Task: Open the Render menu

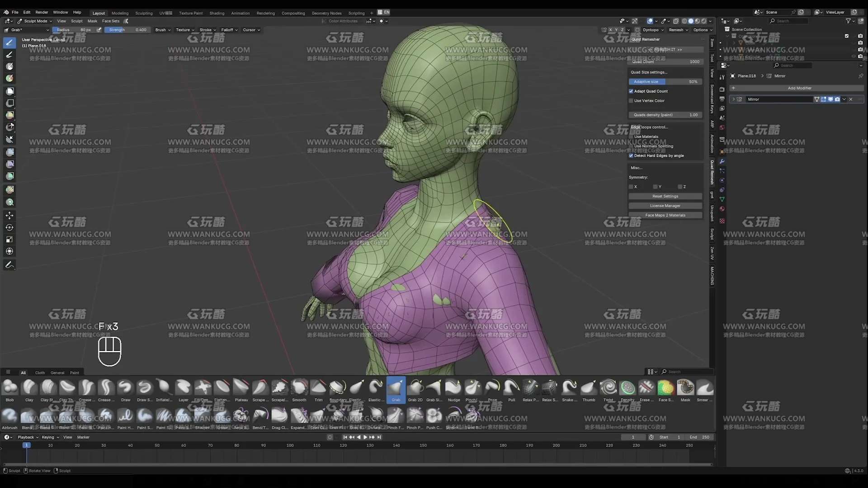Action: coord(42,12)
